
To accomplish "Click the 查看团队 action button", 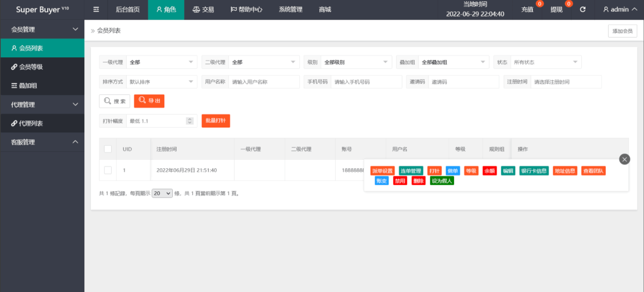I will [x=594, y=171].
